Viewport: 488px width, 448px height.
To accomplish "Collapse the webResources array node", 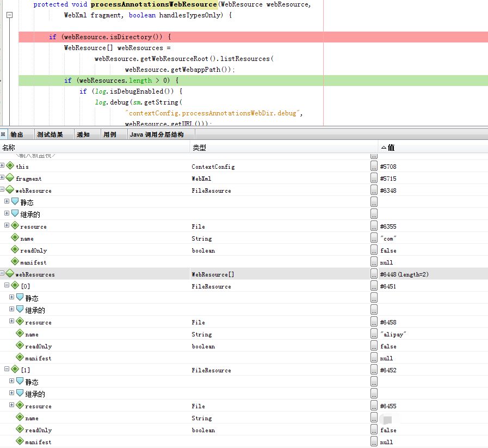I will click(2, 273).
